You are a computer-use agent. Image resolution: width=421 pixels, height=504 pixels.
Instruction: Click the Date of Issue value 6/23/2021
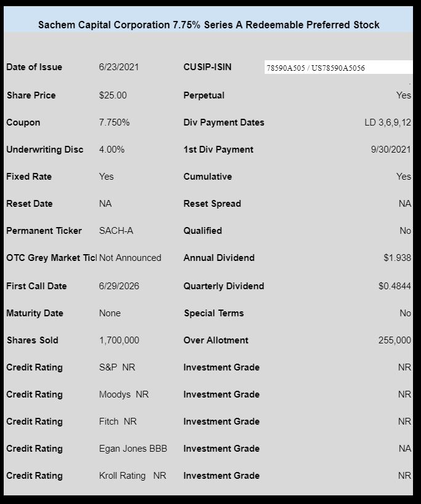119,67
